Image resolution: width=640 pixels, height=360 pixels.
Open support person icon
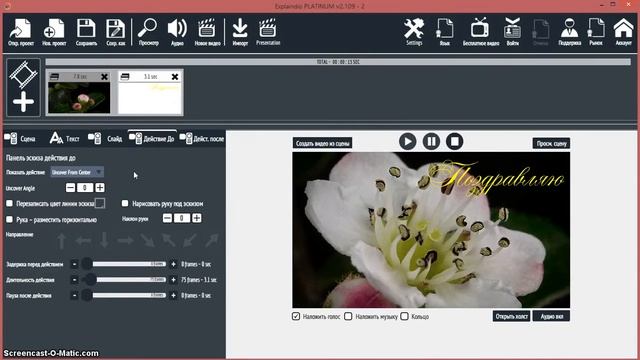569,32
